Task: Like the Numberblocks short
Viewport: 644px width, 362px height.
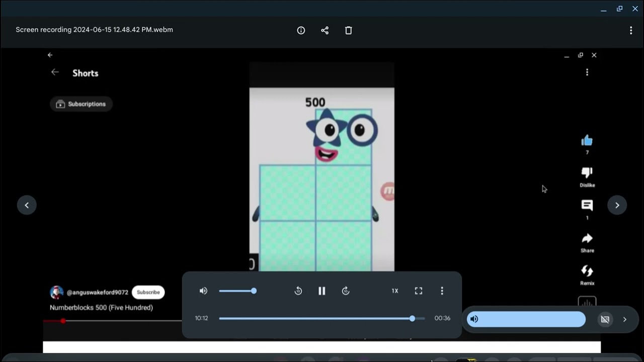Action: coord(587,141)
